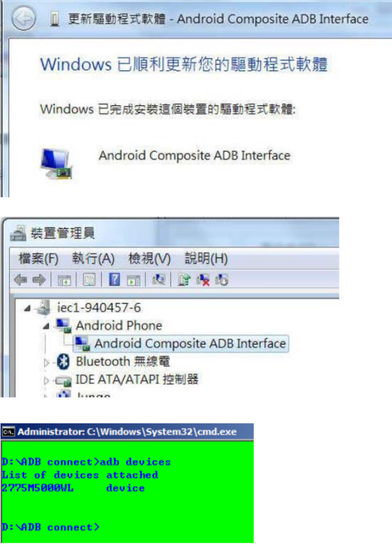Open the 檔案(F) menu

tap(38, 259)
